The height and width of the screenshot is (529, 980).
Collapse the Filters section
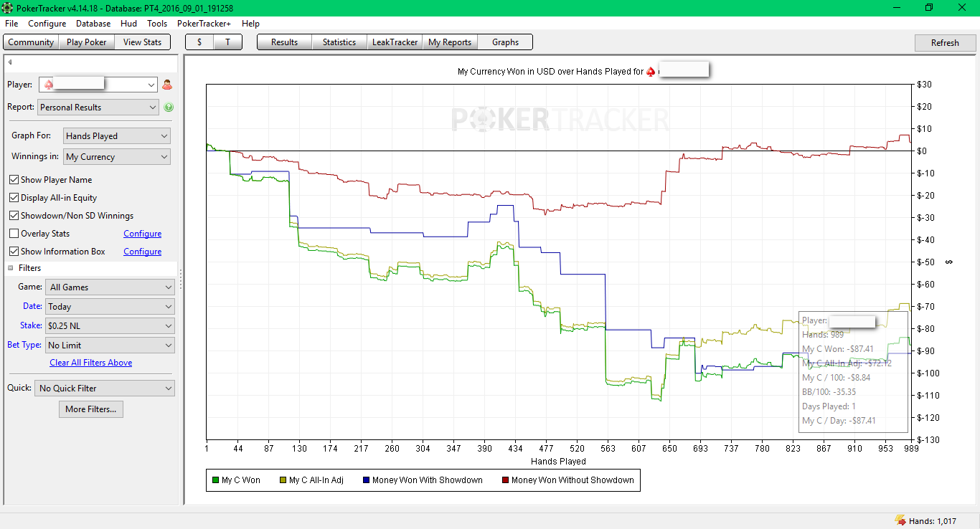[11, 268]
